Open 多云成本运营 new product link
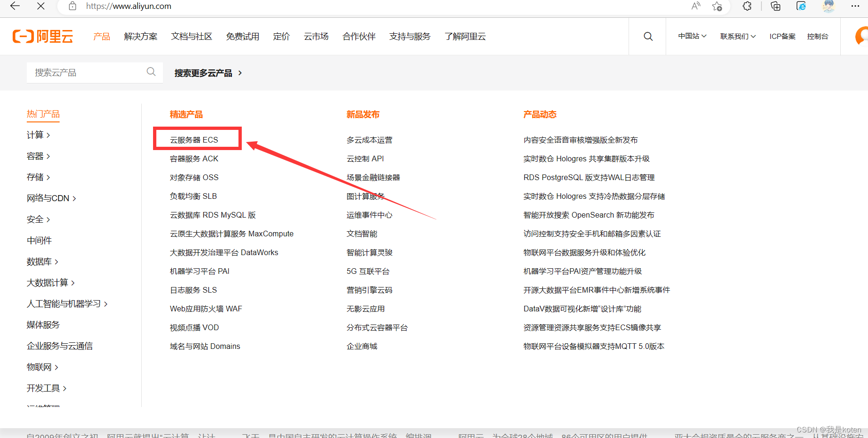Image resolution: width=868 pixels, height=438 pixels. (x=369, y=140)
